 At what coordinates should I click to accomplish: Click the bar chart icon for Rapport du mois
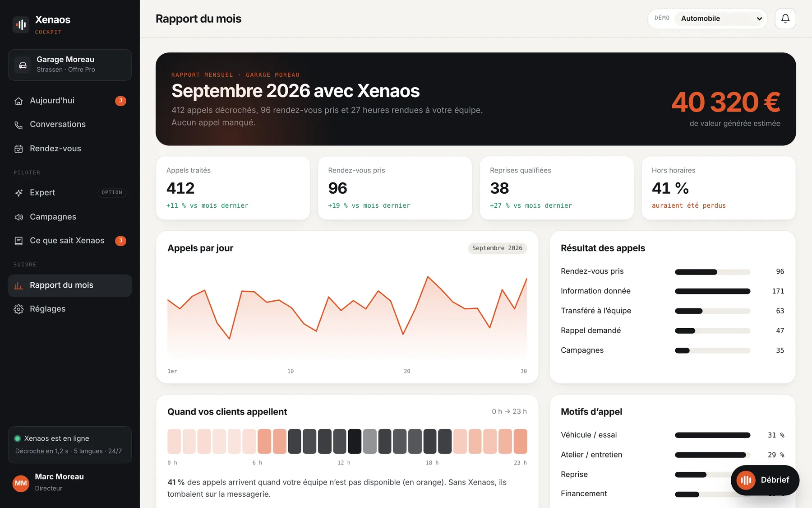tap(18, 285)
